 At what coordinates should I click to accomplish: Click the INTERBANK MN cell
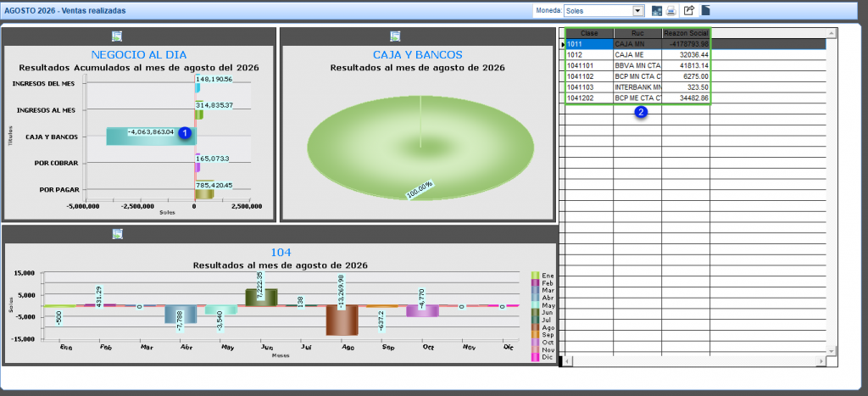[637, 87]
